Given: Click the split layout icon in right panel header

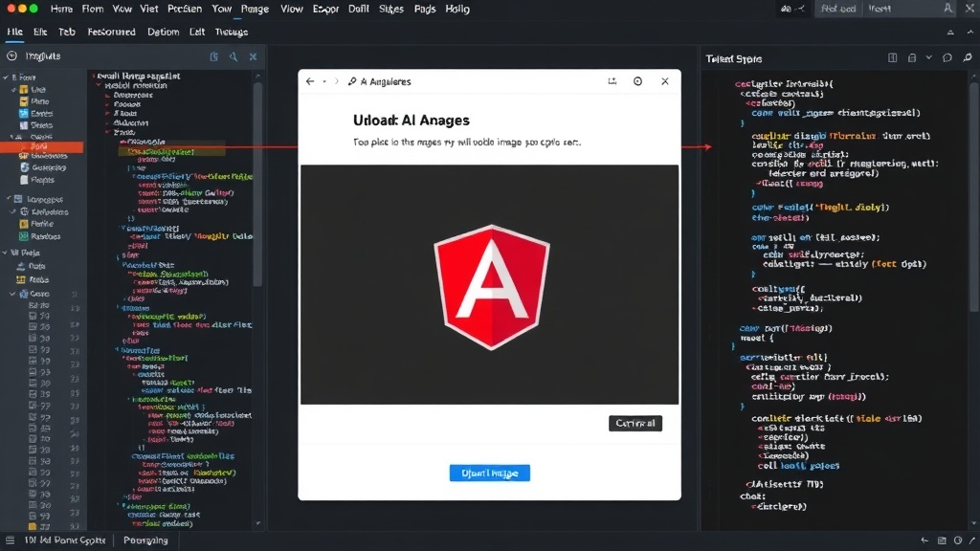Looking at the screenshot, I should [x=893, y=57].
